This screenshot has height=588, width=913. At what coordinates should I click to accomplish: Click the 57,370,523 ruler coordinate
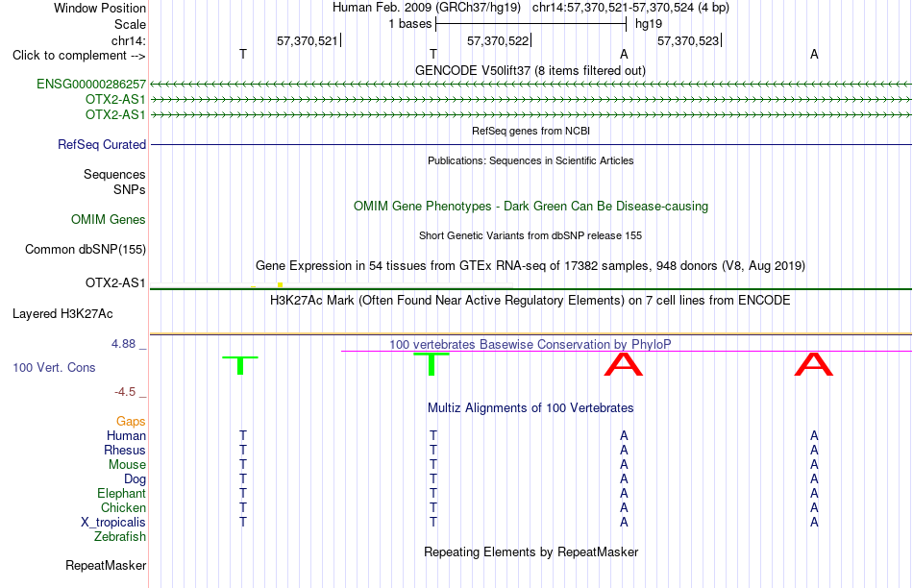(x=688, y=40)
